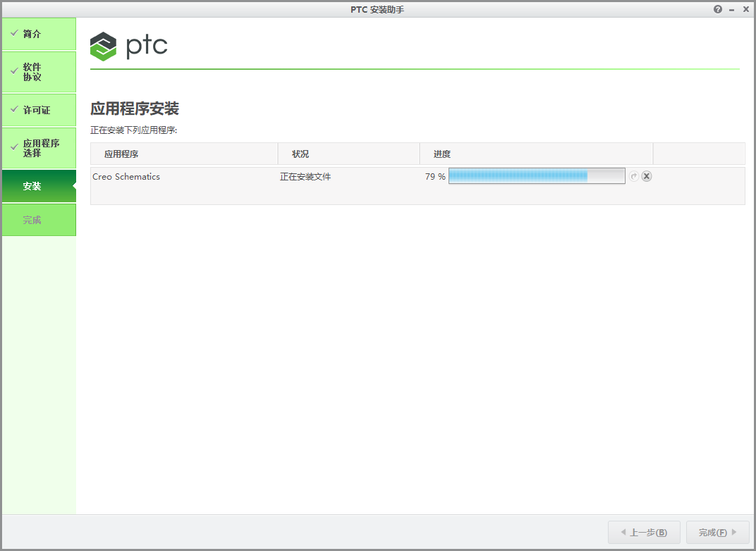Image resolution: width=756 pixels, height=551 pixels.
Task: Close the PTC 安装助手 window
Action: 746,9
